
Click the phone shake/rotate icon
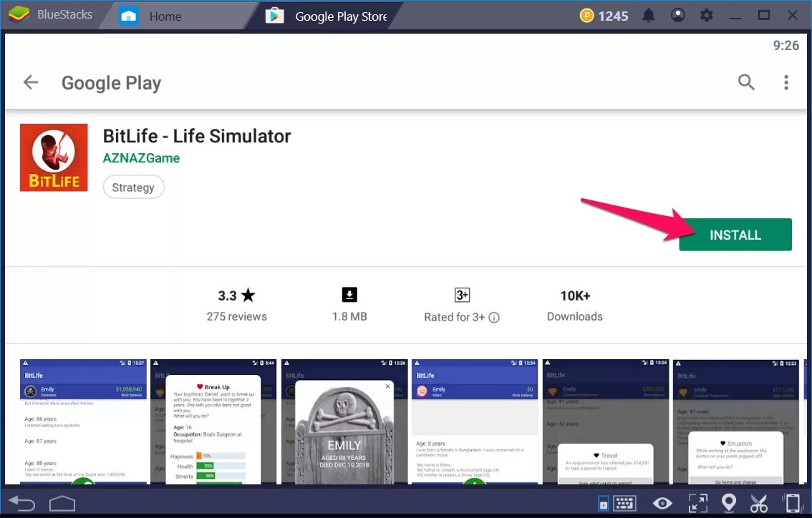tap(791, 503)
